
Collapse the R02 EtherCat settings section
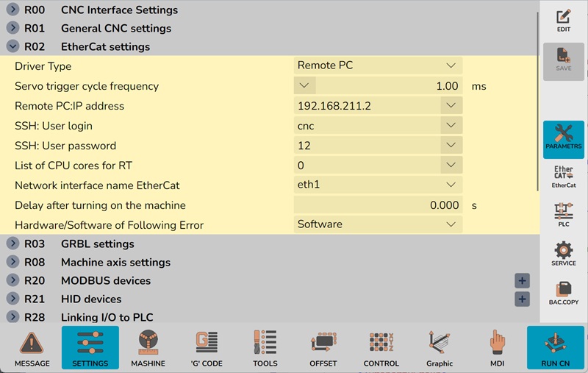12,46
